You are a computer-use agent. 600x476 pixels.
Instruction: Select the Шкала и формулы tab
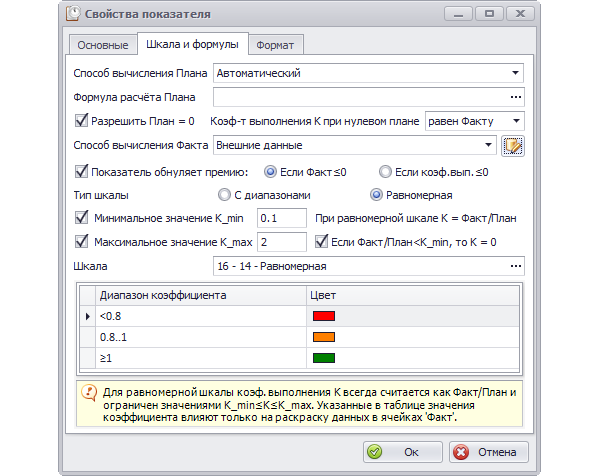coord(192,44)
